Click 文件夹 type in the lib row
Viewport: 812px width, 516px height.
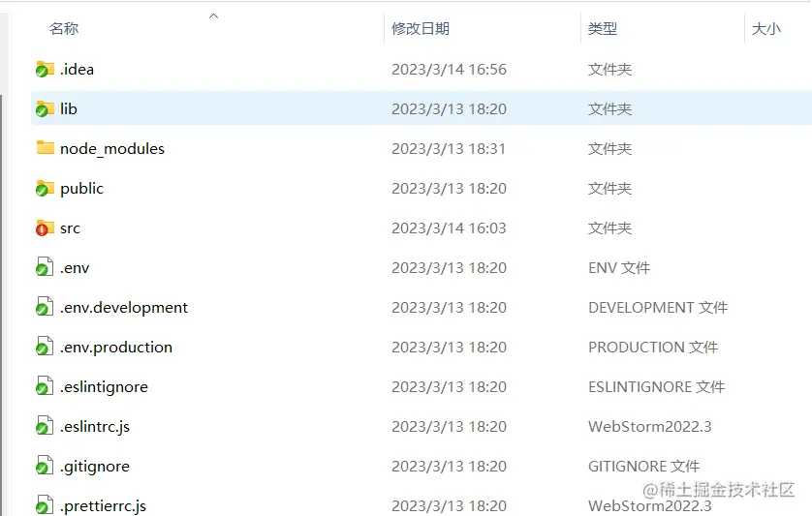tap(609, 109)
